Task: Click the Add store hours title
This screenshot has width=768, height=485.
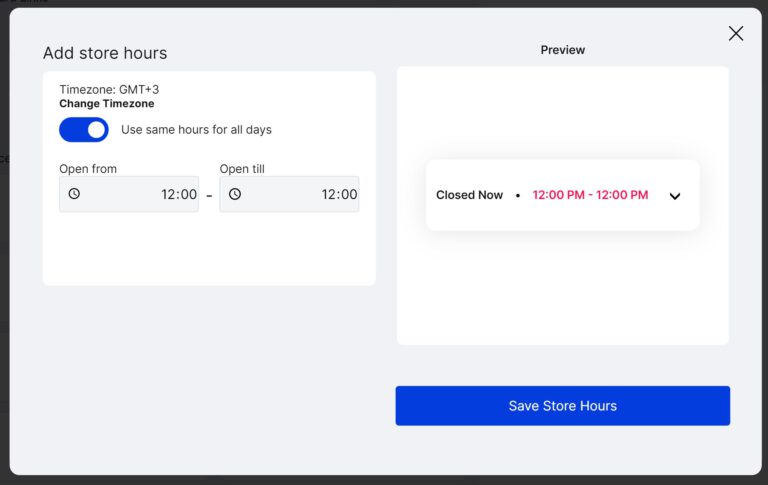Action: tap(105, 53)
